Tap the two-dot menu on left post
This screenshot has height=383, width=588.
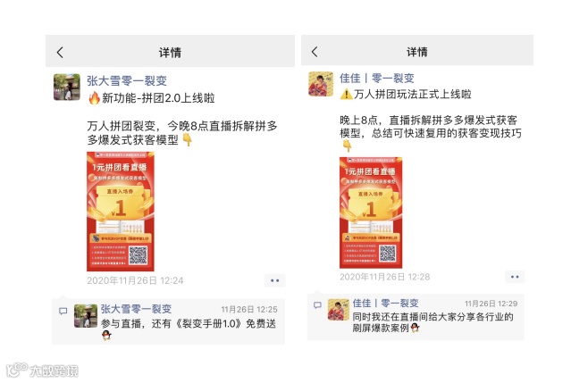pos(275,280)
